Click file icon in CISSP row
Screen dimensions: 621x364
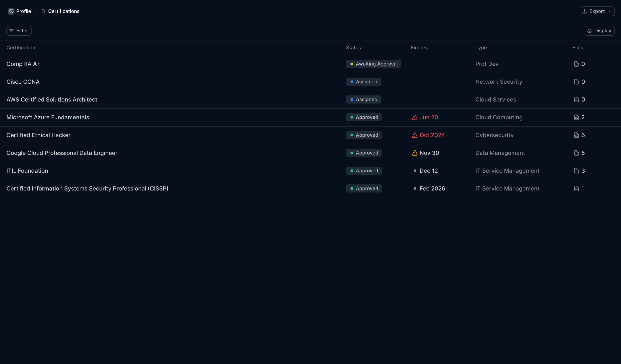point(576,188)
